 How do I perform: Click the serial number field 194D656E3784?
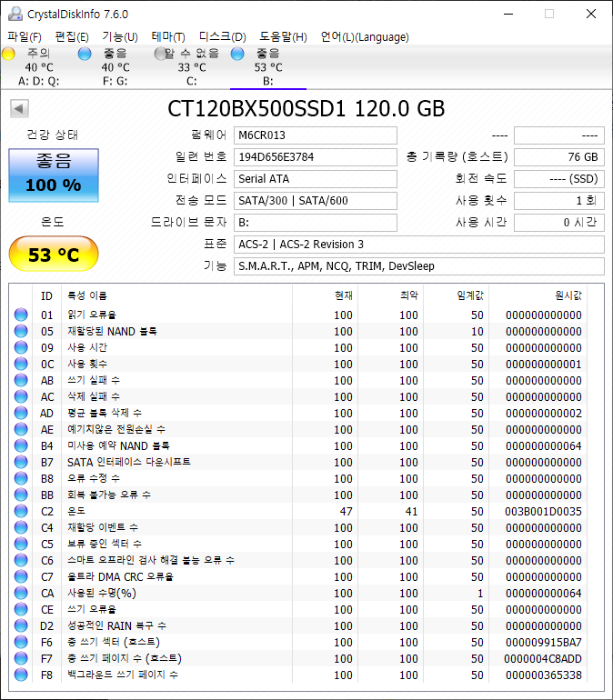316,157
